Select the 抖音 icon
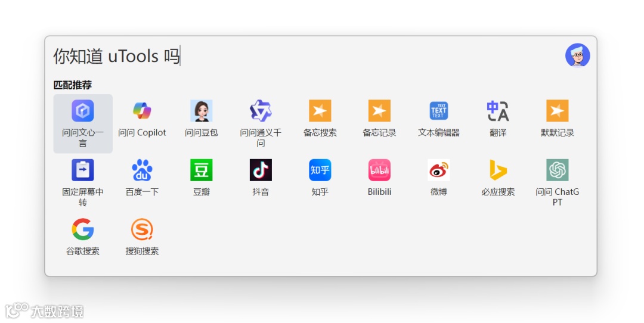The height and width of the screenshot is (323, 644). click(x=261, y=170)
